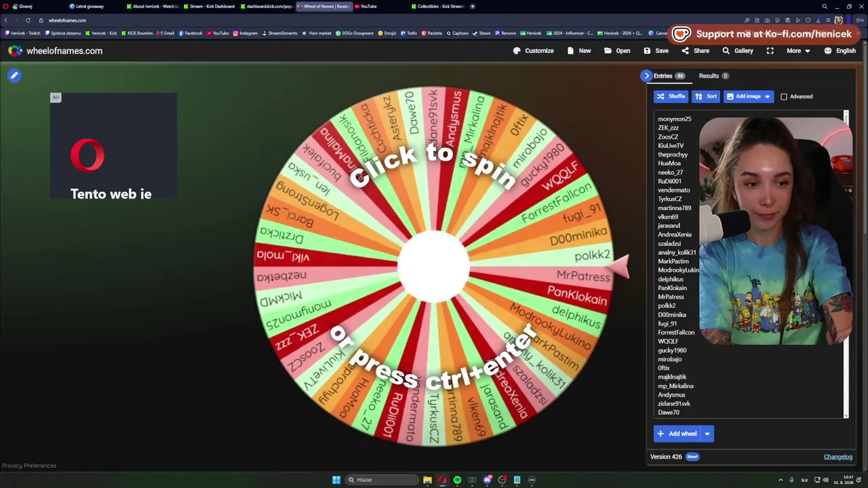Open the Trello bookmark

[409, 33]
